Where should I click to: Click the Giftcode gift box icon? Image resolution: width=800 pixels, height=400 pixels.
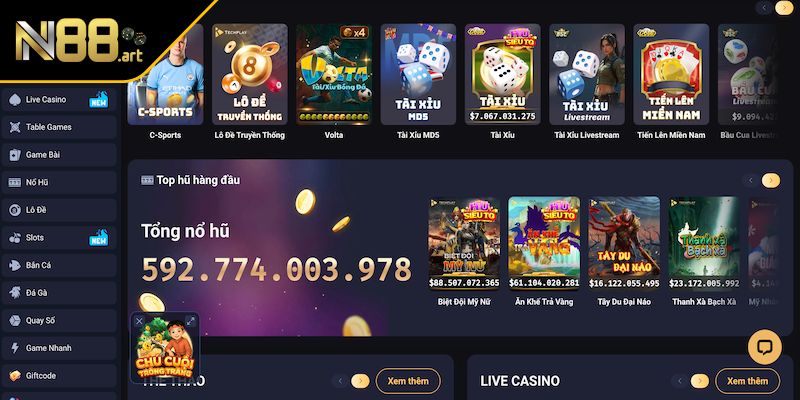(x=15, y=376)
